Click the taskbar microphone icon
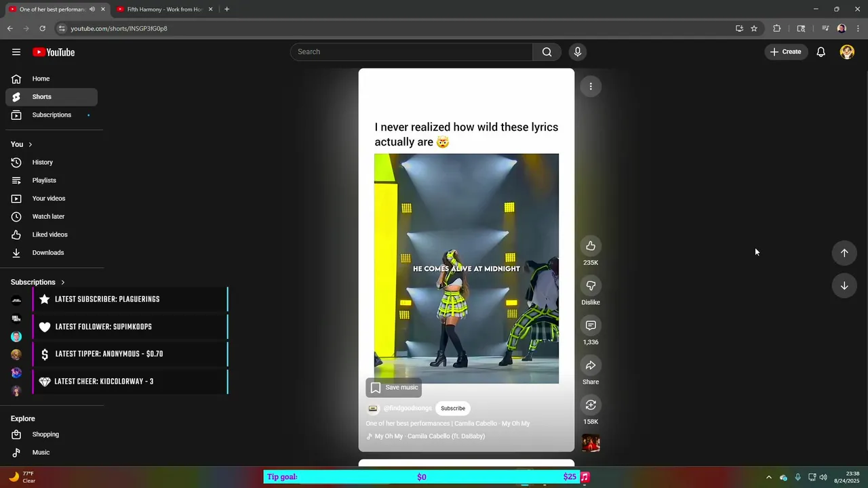868x488 pixels. point(798,477)
